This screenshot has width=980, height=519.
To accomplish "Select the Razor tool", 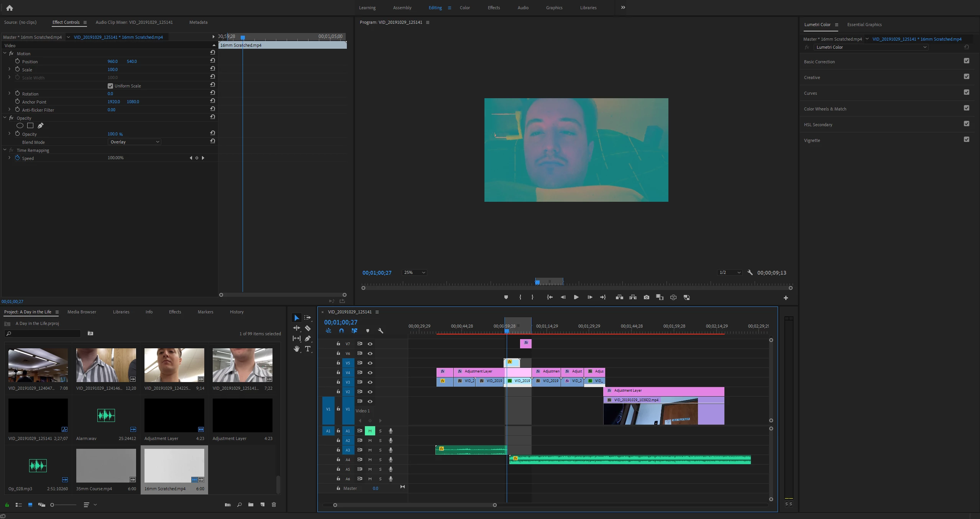I will coord(308,328).
